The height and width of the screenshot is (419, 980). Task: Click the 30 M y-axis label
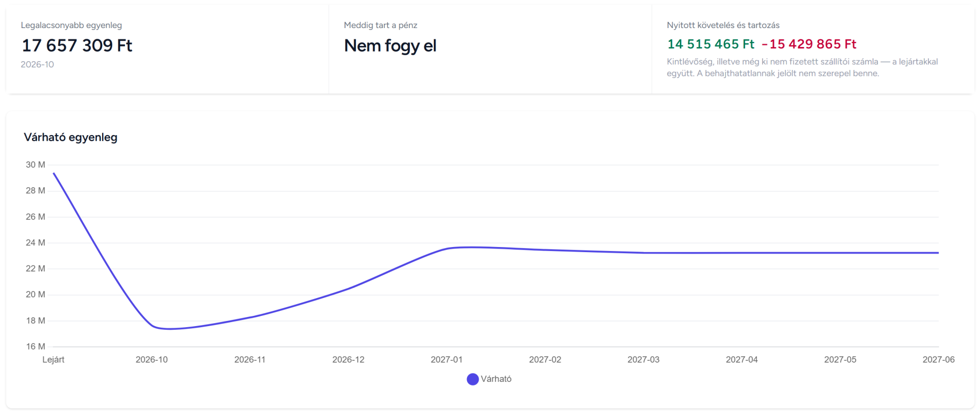point(36,165)
